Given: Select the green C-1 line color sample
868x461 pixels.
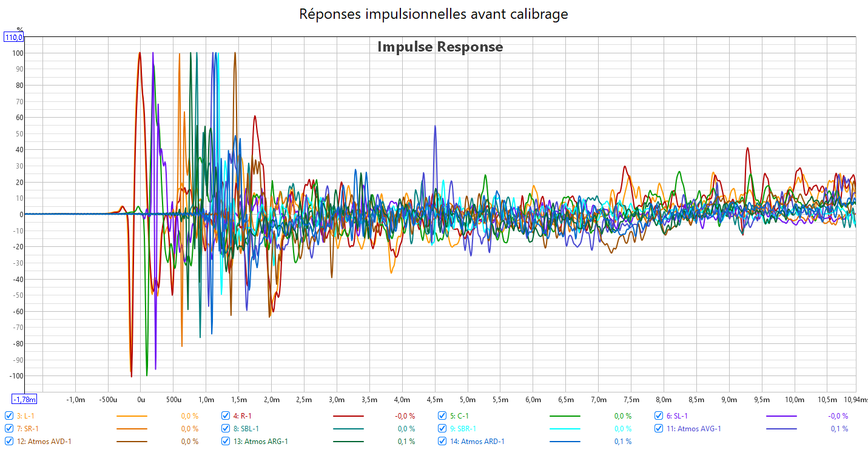Looking at the screenshot, I should [x=565, y=417].
